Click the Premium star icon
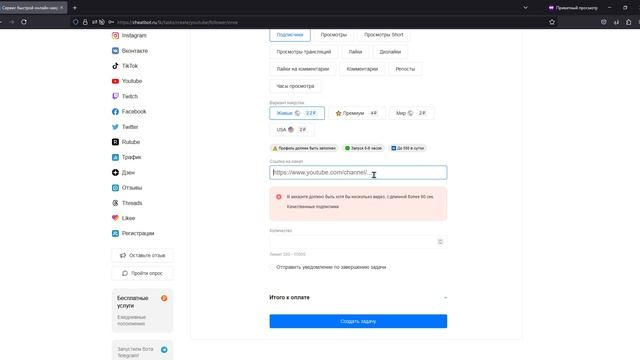 pos(338,113)
